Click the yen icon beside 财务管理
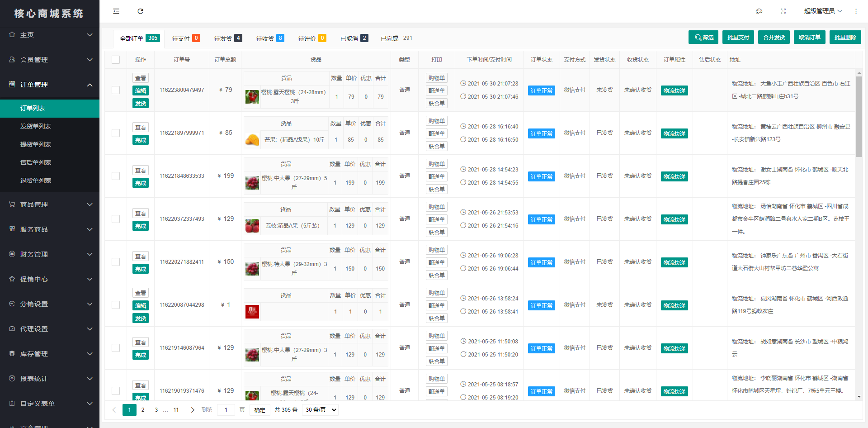Screen dimensions: 868x428 coord(12,254)
